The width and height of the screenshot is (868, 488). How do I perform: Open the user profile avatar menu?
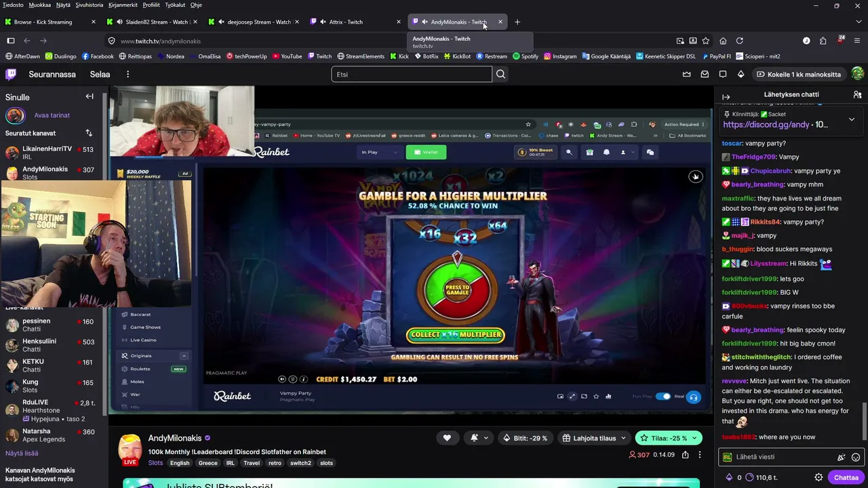857,74
